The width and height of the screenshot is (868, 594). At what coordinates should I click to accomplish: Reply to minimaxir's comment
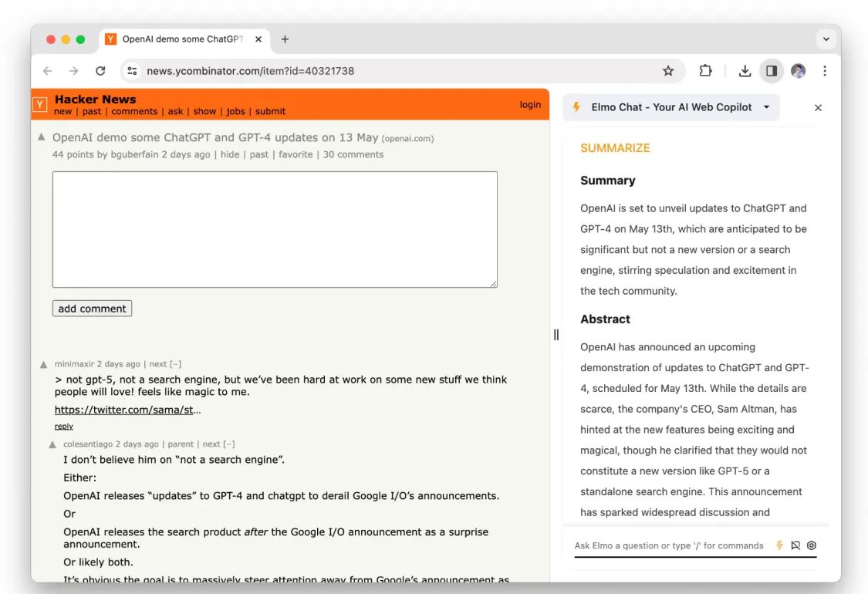point(64,427)
